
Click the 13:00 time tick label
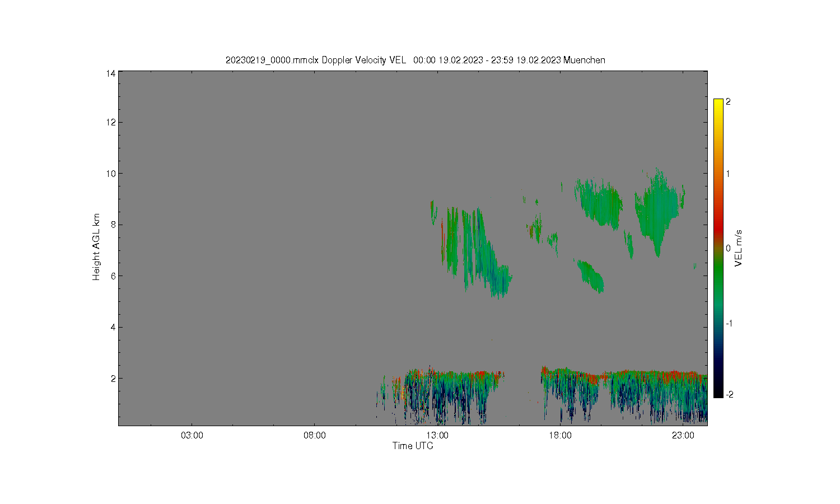pos(437,435)
